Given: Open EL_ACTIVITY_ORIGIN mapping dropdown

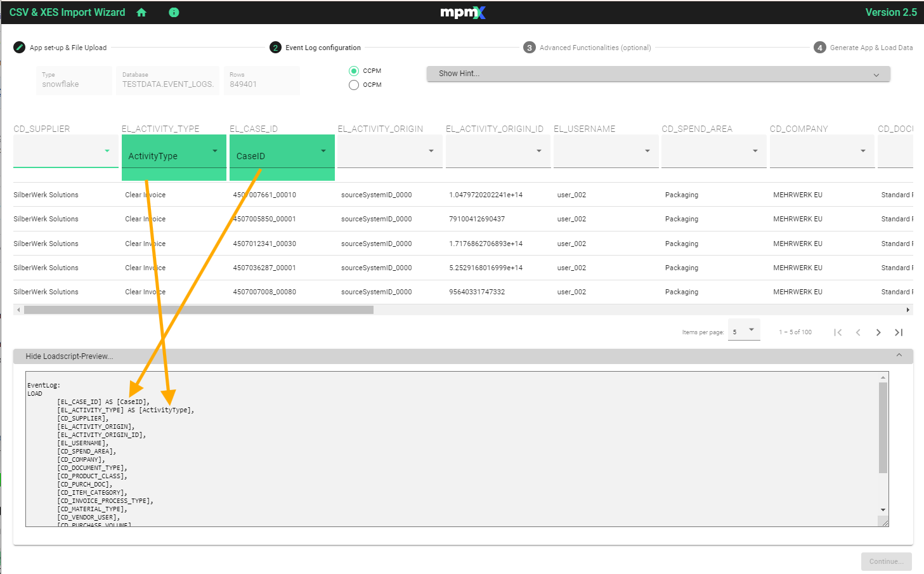Looking at the screenshot, I should [x=390, y=152].
